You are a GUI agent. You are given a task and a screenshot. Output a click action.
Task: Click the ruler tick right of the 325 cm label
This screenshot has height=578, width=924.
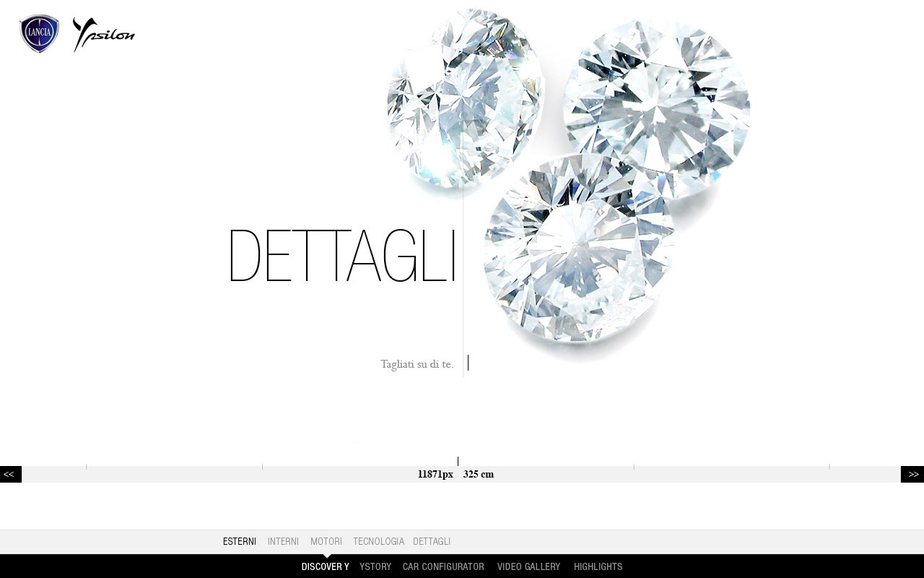point(634,467)
